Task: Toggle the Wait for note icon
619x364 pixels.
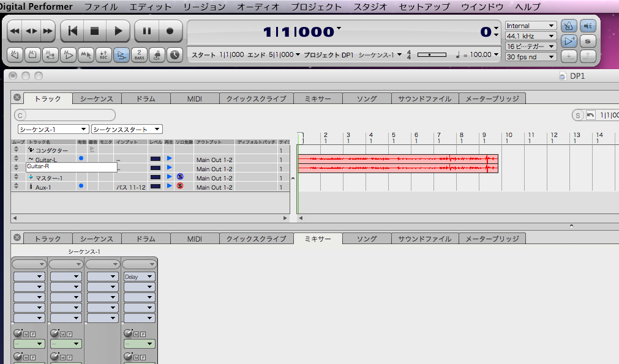Action: tap(157, 55)
